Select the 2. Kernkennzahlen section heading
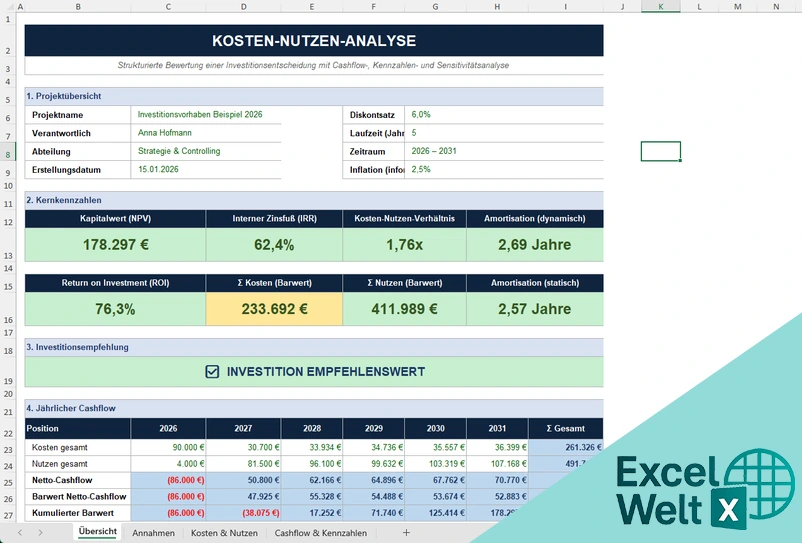802x543 pixels. (314, 200)
